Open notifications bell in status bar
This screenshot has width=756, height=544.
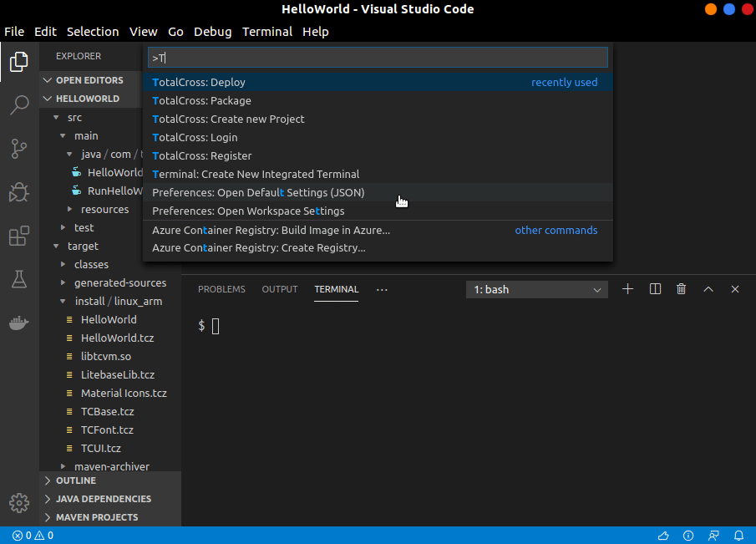738,536
